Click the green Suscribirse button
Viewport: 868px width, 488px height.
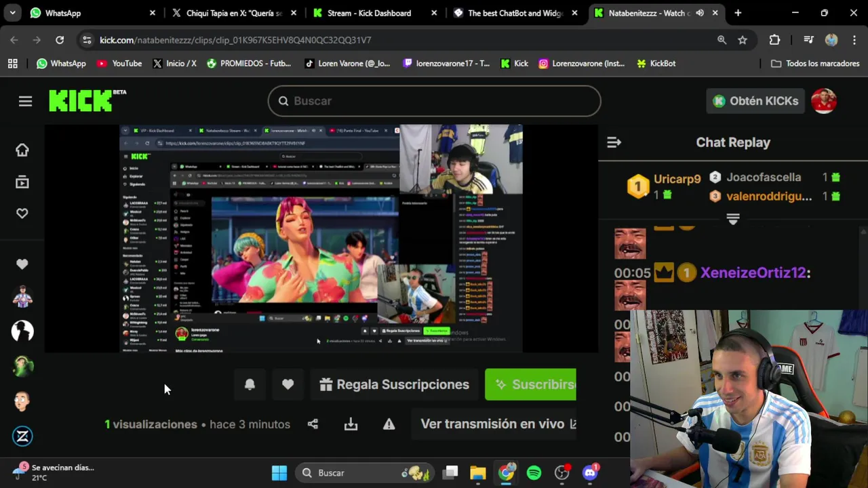click(x=530, y=384)
